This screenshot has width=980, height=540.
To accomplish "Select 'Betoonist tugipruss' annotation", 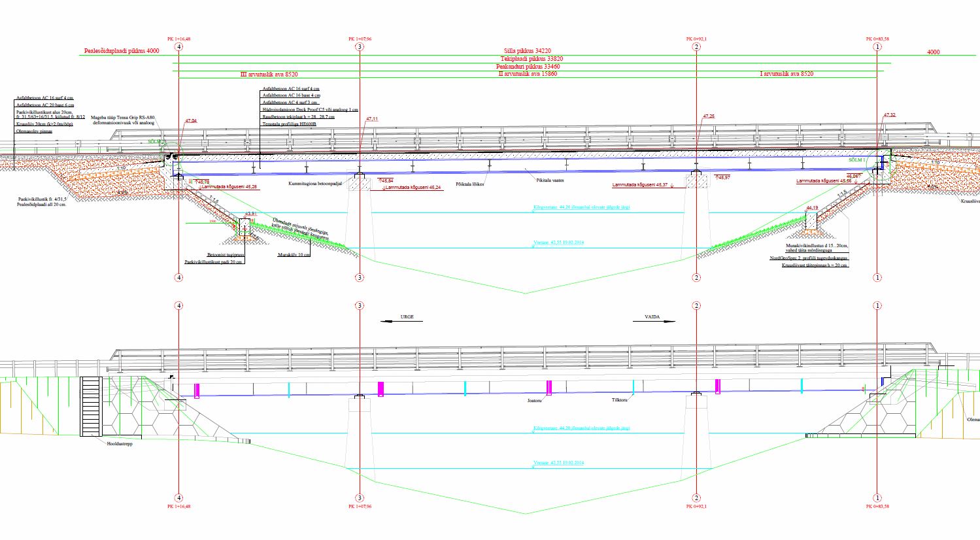I will point(226,254).
